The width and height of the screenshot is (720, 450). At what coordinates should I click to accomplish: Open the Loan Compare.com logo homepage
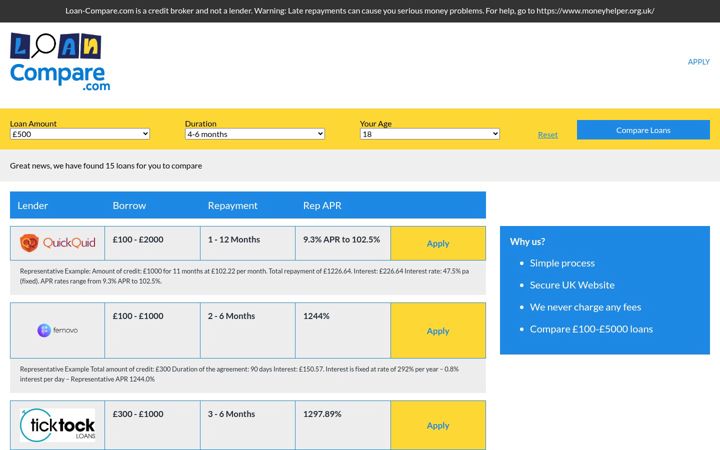click(x=60, y=62)
